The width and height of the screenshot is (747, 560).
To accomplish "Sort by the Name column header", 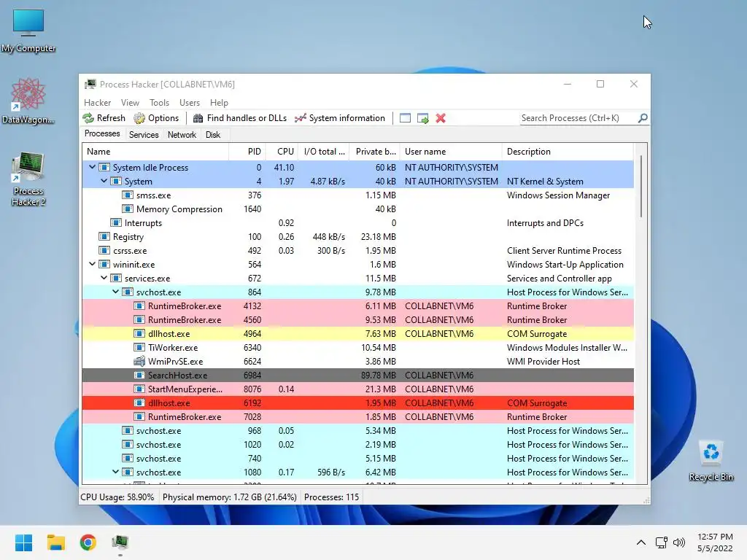I will (155, 152).
